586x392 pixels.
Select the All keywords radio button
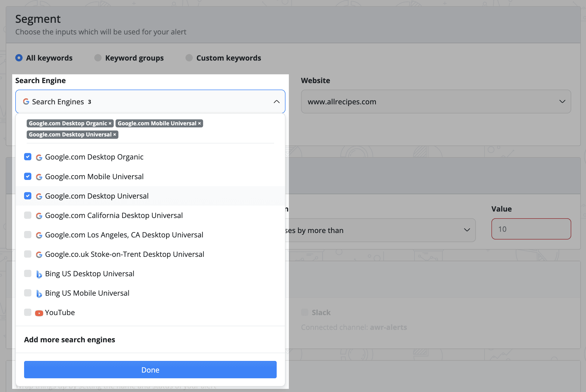[x=19, y=58]
